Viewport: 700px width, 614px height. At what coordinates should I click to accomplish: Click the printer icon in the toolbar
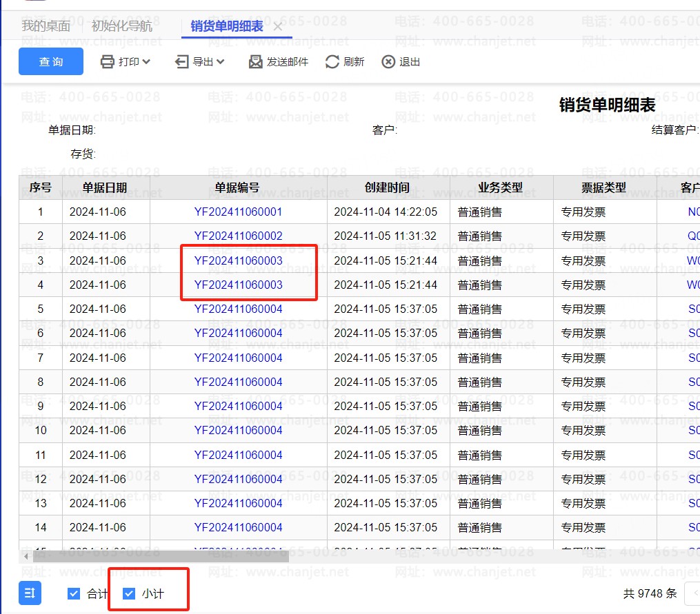(108, 61)
